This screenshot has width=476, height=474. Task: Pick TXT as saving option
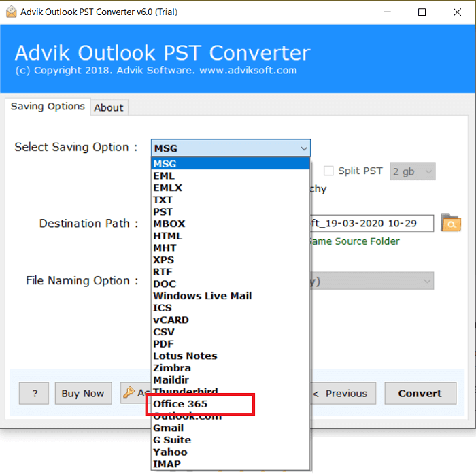231,200
